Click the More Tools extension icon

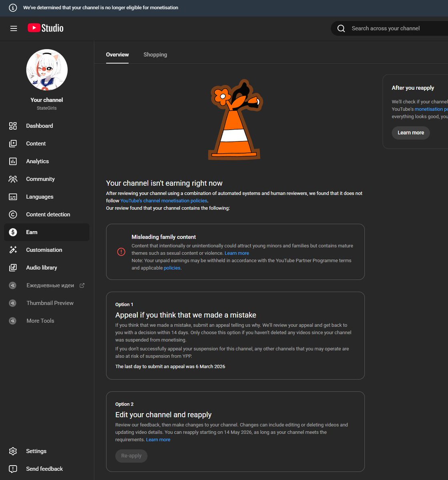[x=13, y=321]
